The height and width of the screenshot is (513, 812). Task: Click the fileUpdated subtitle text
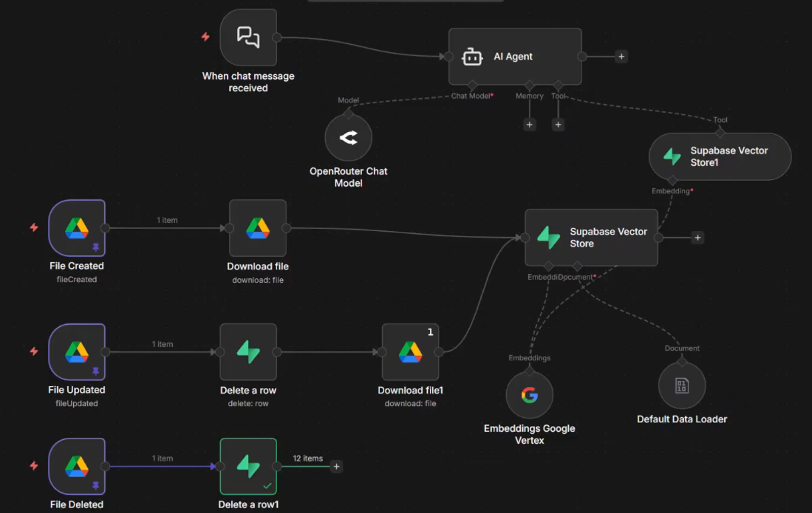tap(77, 403)
